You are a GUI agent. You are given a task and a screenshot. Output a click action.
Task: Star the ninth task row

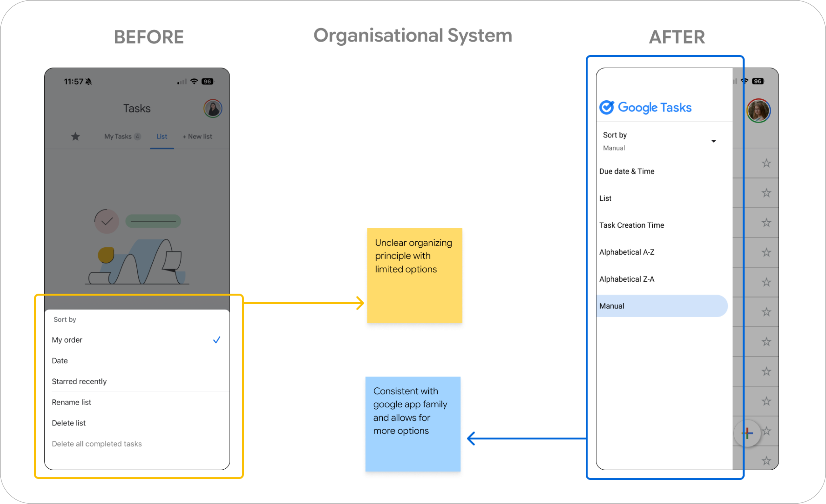(766, 401)
